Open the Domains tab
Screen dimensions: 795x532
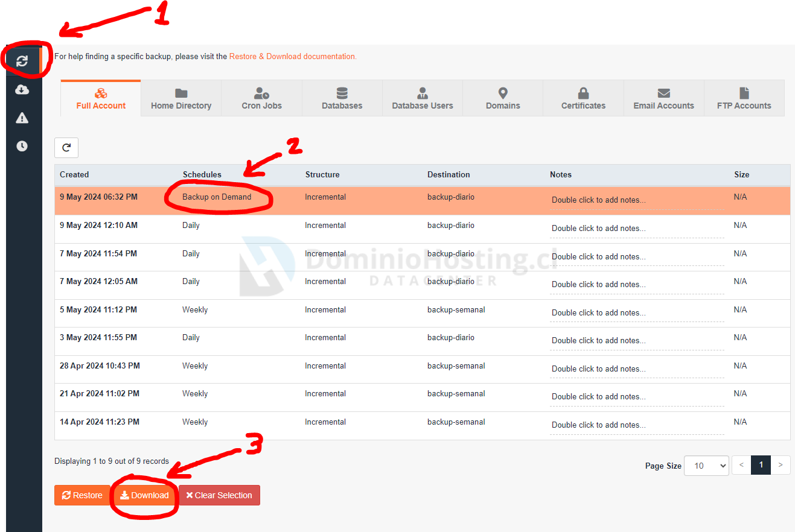tap(503, 98)
